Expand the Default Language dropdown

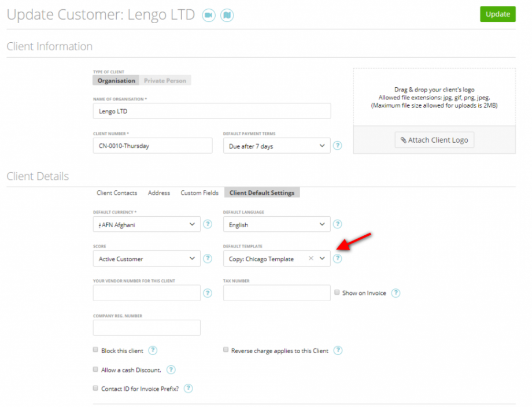(276, 224)
